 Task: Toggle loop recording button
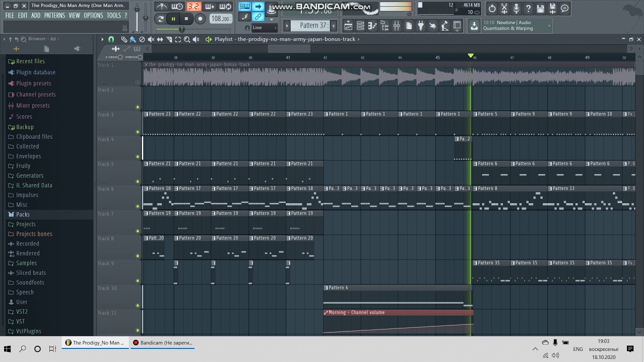225,7
